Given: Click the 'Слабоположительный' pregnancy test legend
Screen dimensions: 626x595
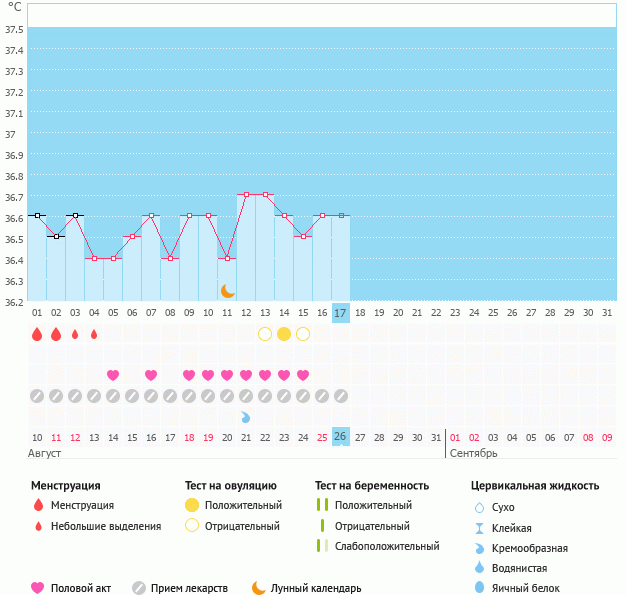Looking at the screenshot, I should coord(387,546).
